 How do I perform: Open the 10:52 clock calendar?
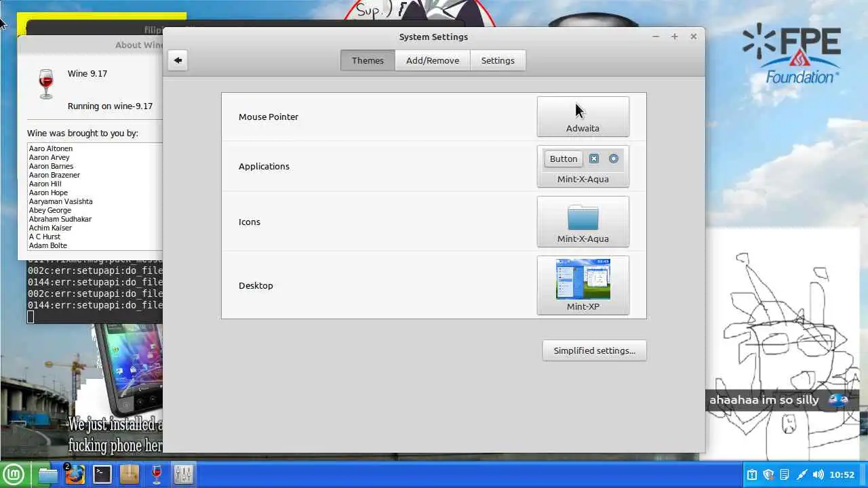point(842,474)
